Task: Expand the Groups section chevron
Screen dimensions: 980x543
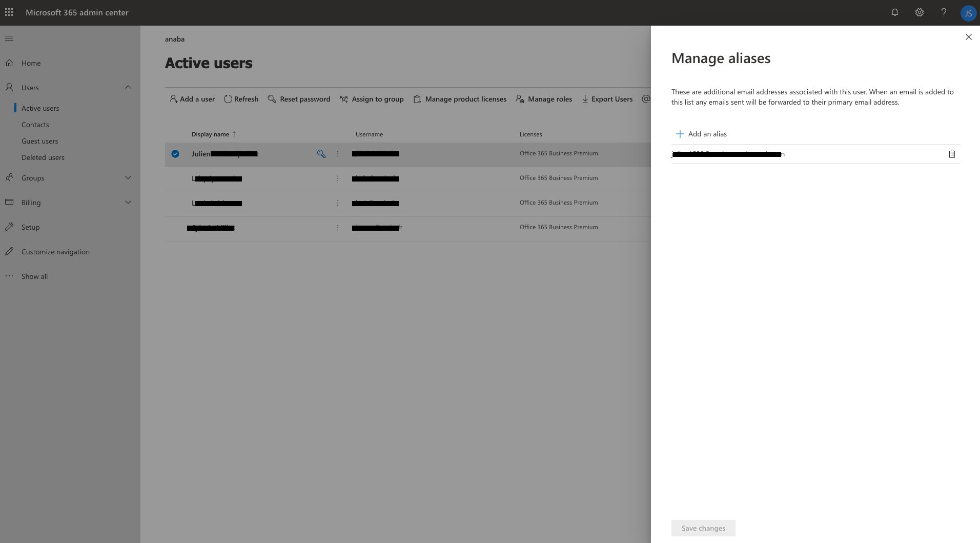Action: click(x=128, y=177)
